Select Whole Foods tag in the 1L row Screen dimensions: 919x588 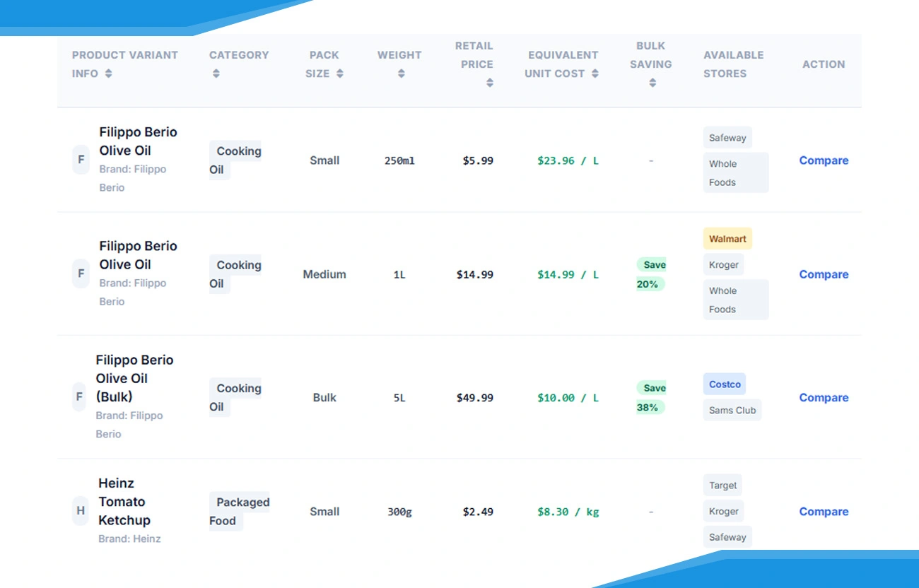coord(736,300)
